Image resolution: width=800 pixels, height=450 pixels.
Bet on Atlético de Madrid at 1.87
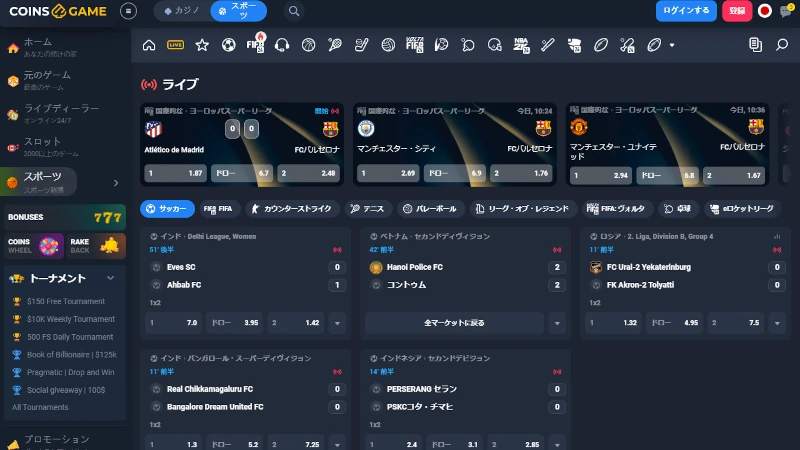[176, 173]
